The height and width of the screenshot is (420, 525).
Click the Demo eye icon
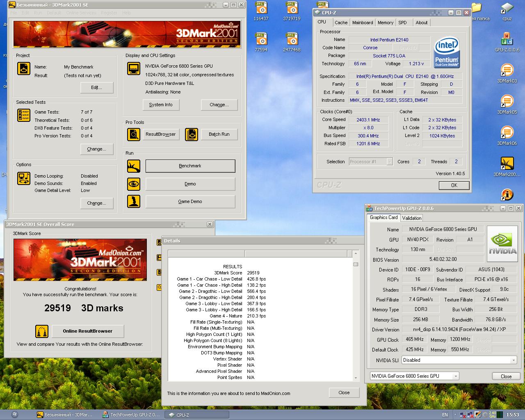tap(134, 184)
